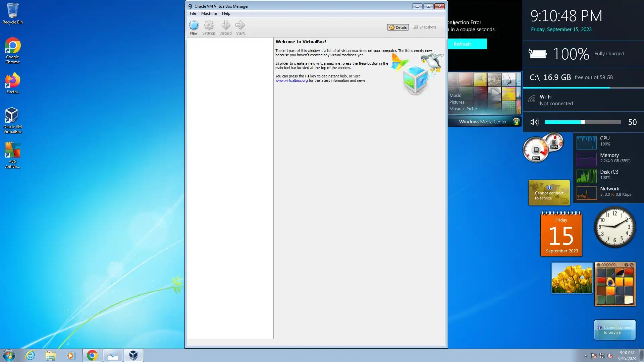Open the File menu

[193, 13]
